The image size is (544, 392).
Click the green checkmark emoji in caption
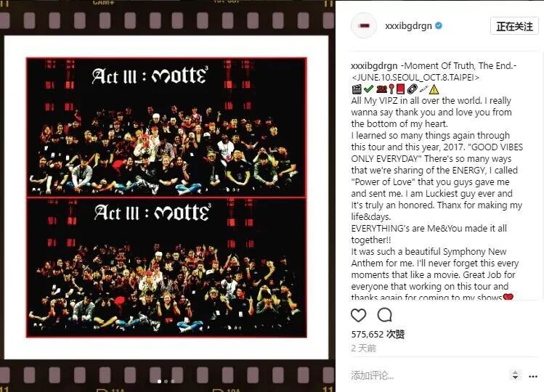[368, 89]
